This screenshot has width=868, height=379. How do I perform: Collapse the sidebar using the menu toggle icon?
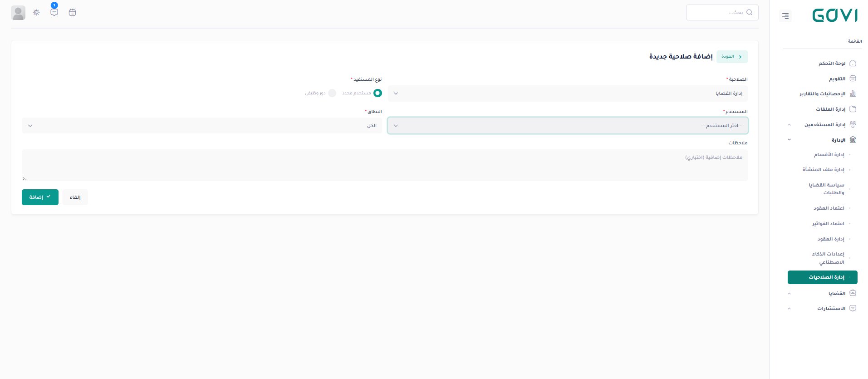pos(785,16)
